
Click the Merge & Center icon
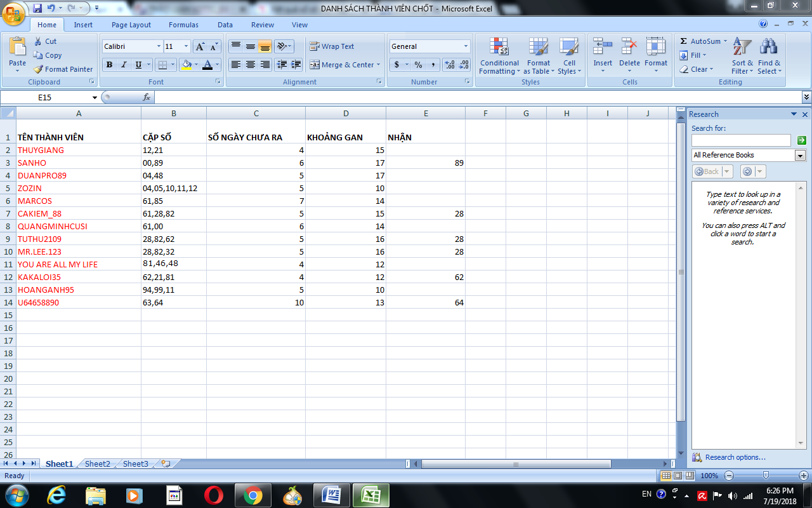315,65
